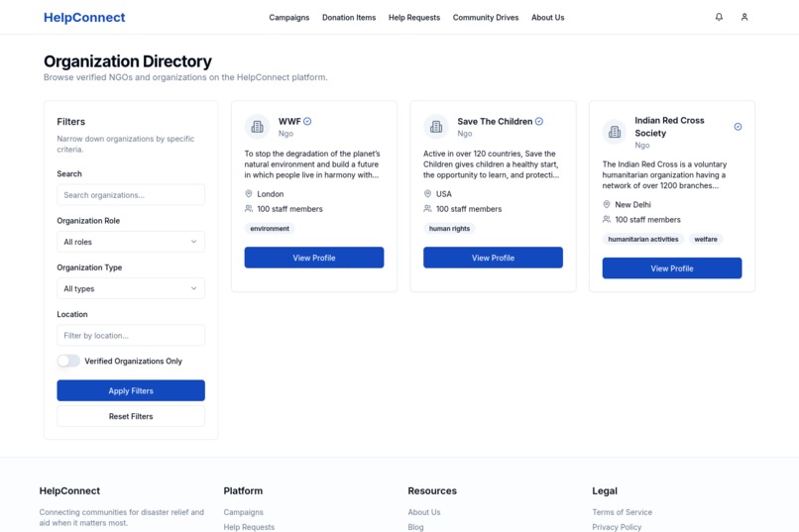Click the HelpConnect logo in header
Screen dimensions: 799x532
point(84,17)
